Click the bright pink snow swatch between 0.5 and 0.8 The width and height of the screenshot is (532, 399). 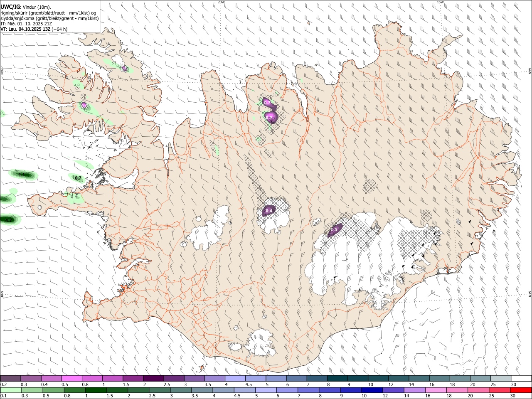coord(71,379)
